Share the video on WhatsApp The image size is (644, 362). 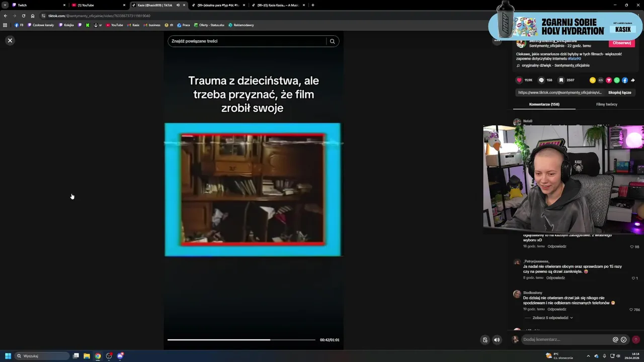(617, 80)
